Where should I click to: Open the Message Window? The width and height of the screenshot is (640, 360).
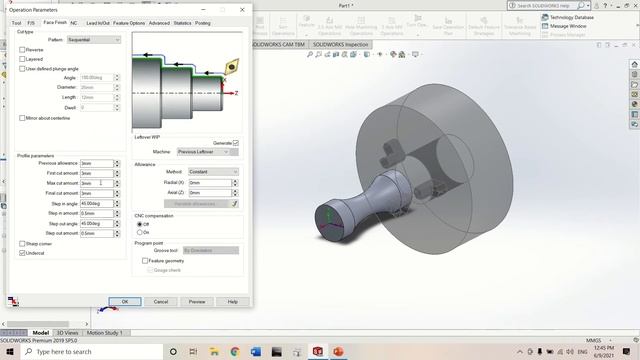click(x=564, y=26)
